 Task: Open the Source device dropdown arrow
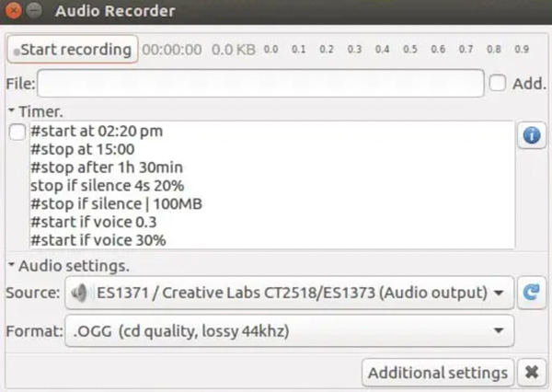pyautogui.click(x=498, y=294)
